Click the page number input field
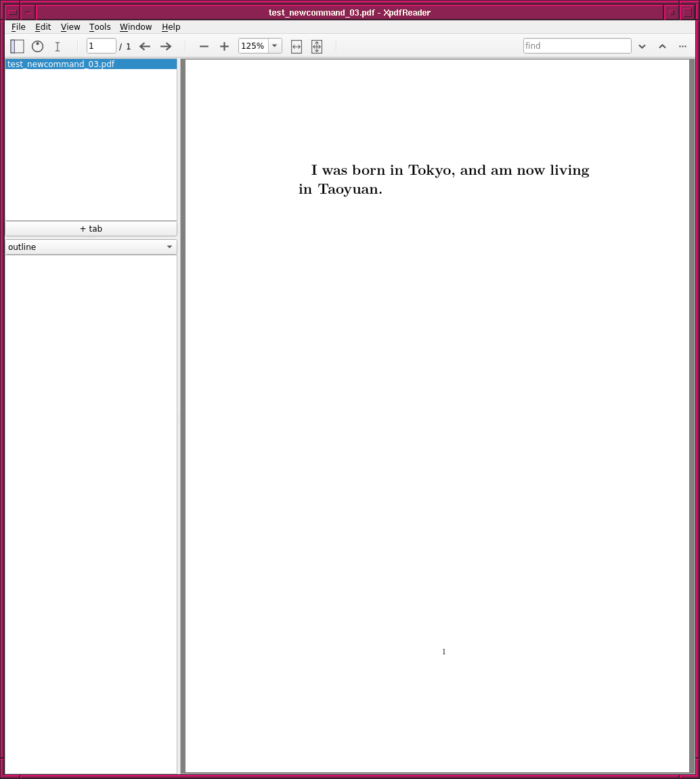Image resolution: width=700 pixels, height=779 pixels. click(101, 46)
